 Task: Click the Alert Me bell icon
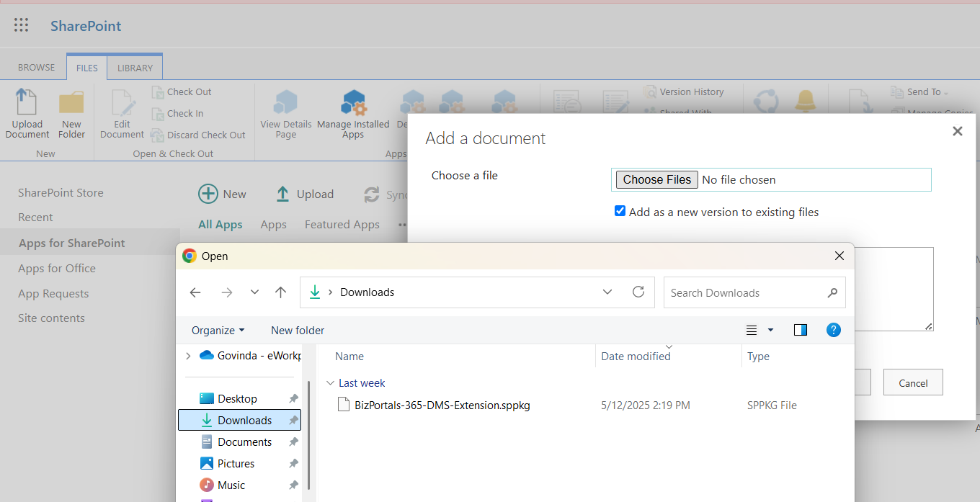point(806,101)
